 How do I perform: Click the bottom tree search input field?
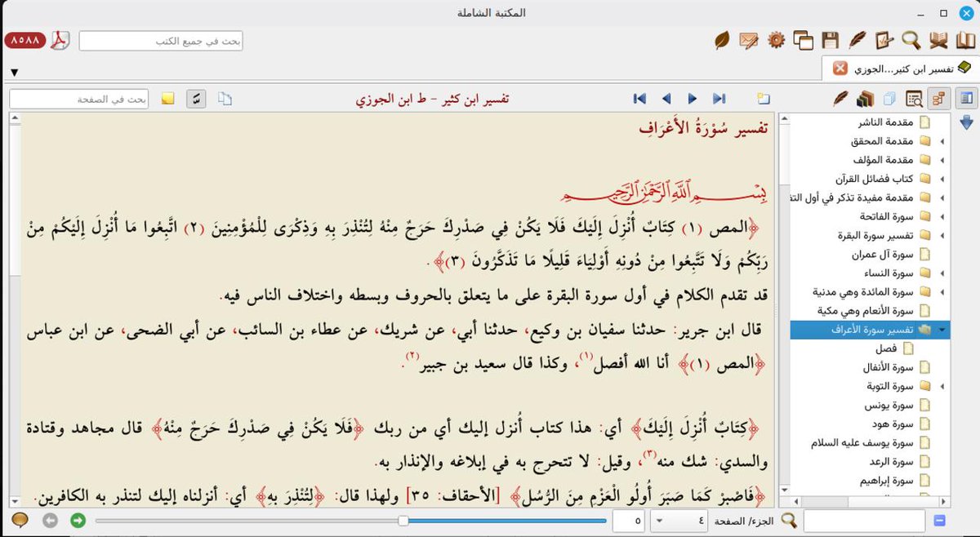click(x=864, y=520)
